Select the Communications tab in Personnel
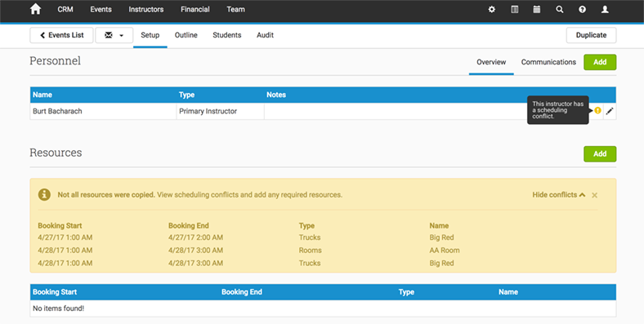Screen dimensions: 644x324 548,62
